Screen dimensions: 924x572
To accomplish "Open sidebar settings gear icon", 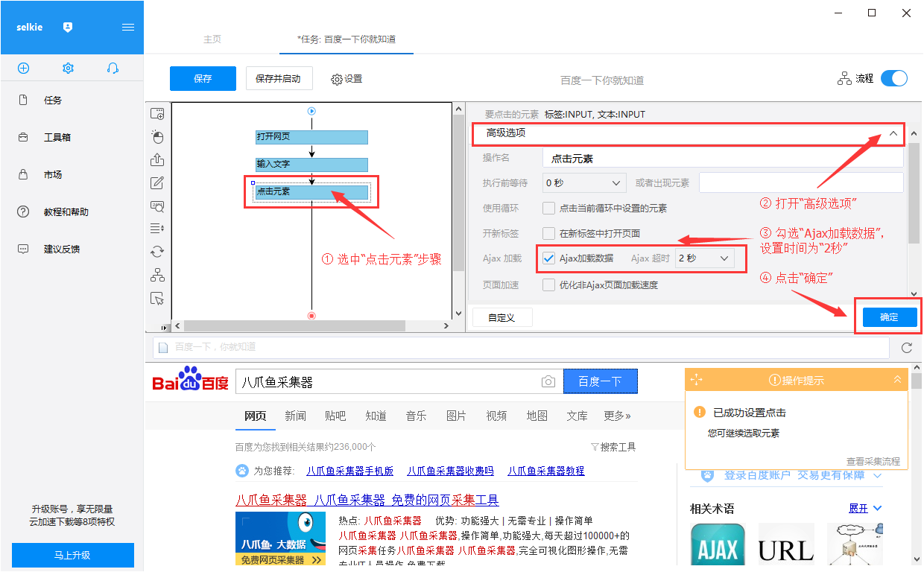I will pyautogui.click(x=68, y=68).
